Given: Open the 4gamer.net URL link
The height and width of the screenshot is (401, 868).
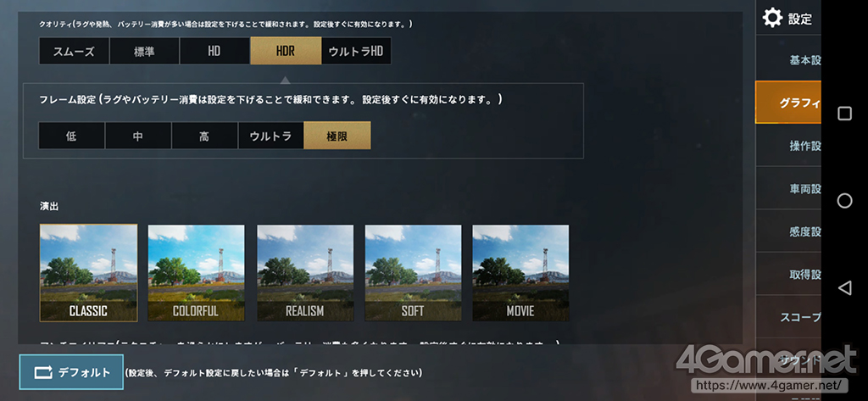Looking at the screenshot, I should click(x=770, y=384).
